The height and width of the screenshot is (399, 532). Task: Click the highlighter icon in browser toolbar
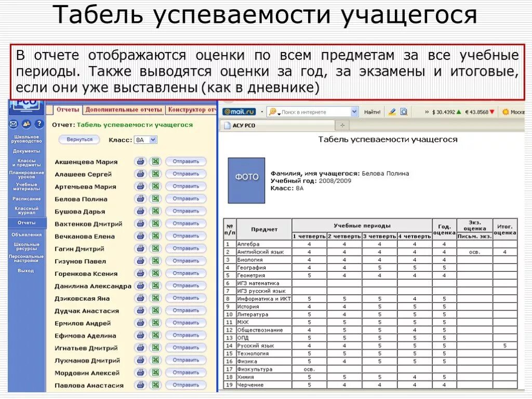coord(392,112)
